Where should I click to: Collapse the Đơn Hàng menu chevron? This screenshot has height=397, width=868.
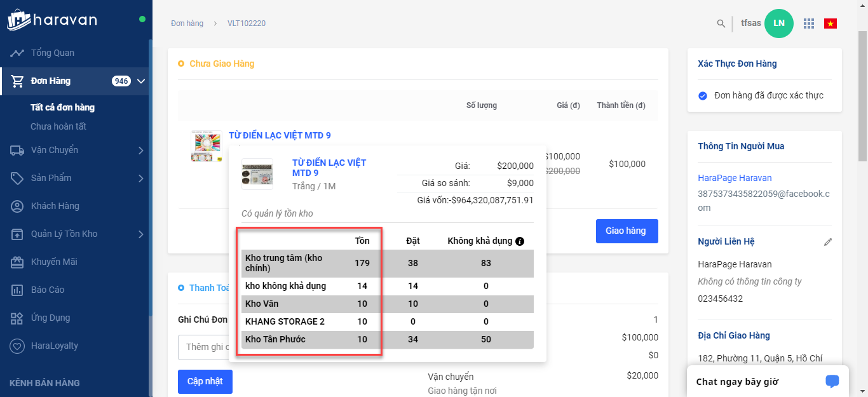tap(141, 81)
